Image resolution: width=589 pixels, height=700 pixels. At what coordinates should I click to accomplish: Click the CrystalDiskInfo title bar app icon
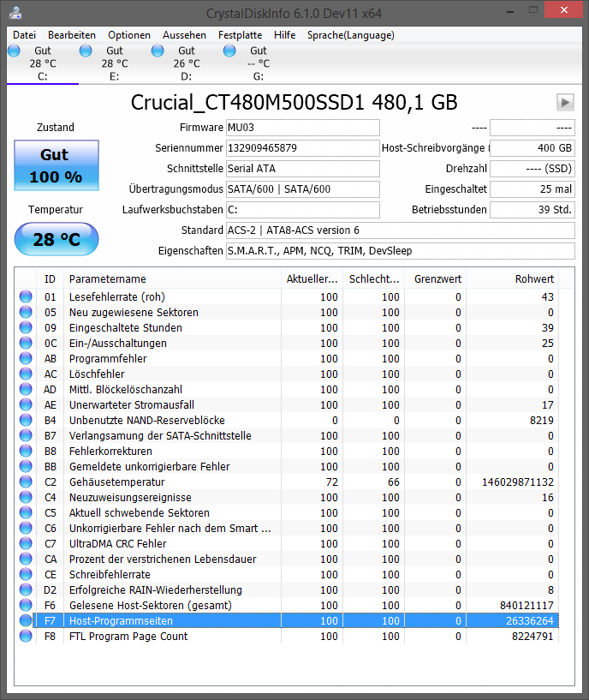coord(15,13)
